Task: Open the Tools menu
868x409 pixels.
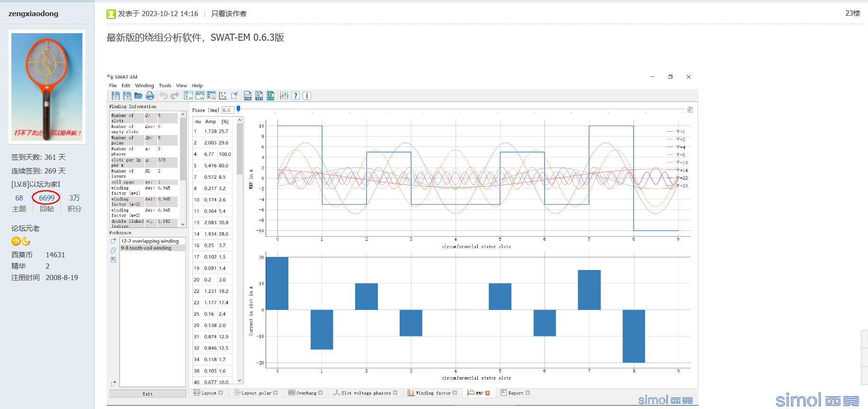Action: 165,86
